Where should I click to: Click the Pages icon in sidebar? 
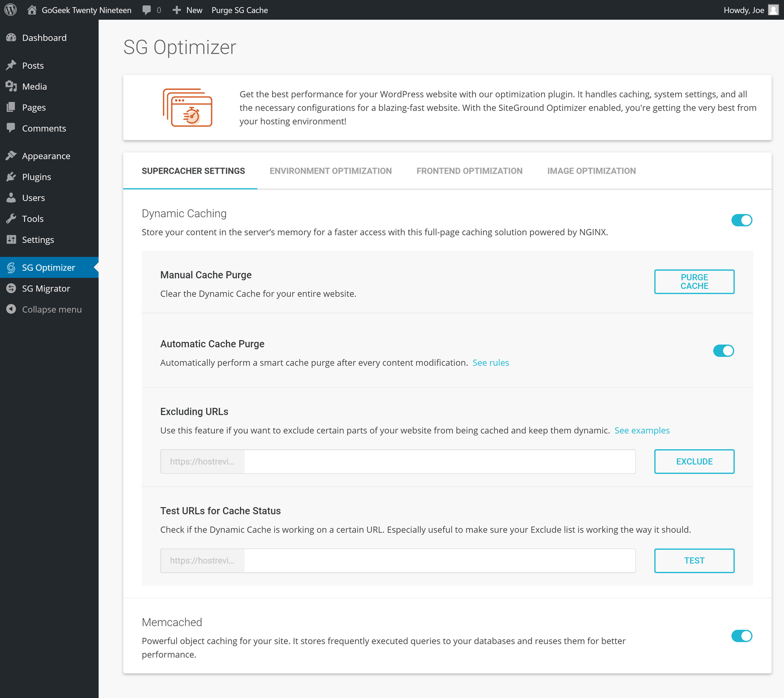[x=11, y=107]
